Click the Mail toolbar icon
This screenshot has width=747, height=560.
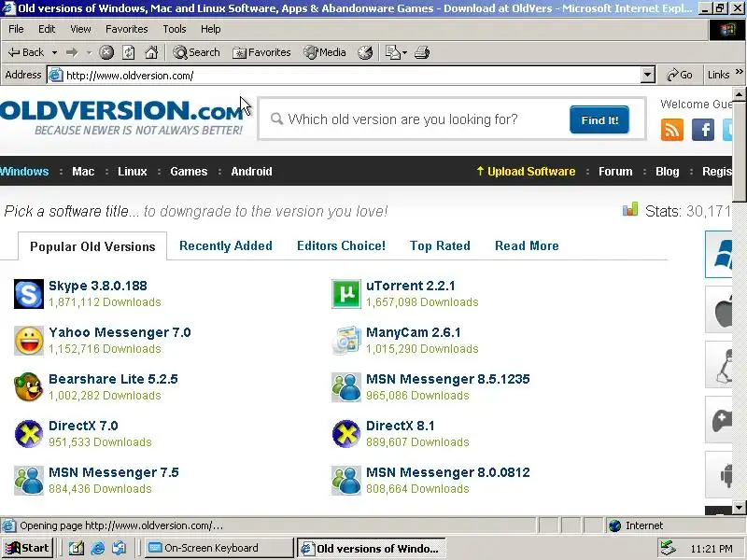click(395, 52)
